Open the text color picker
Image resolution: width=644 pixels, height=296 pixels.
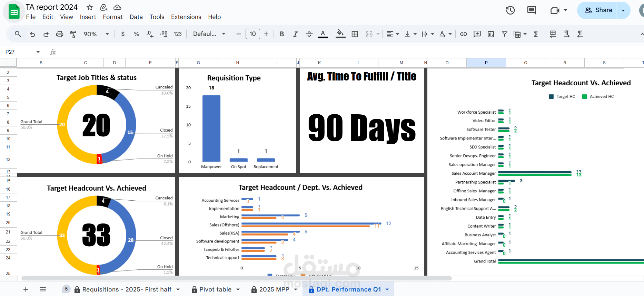(x=323, y=34)
